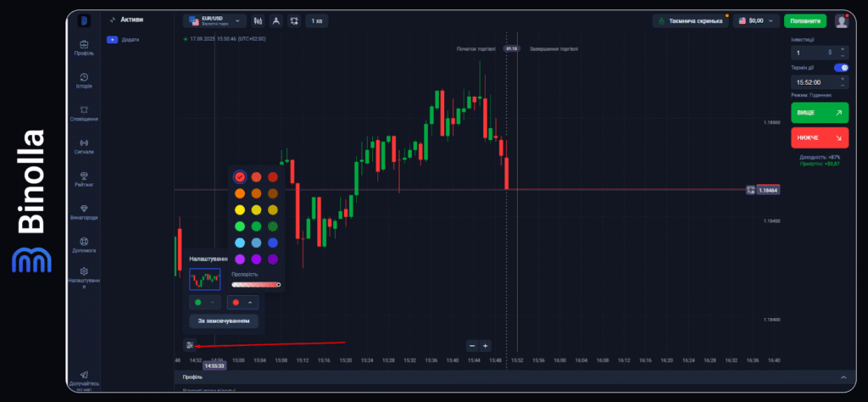
Task: Click the За замовчуванням reset button
Action: (224, 321)
